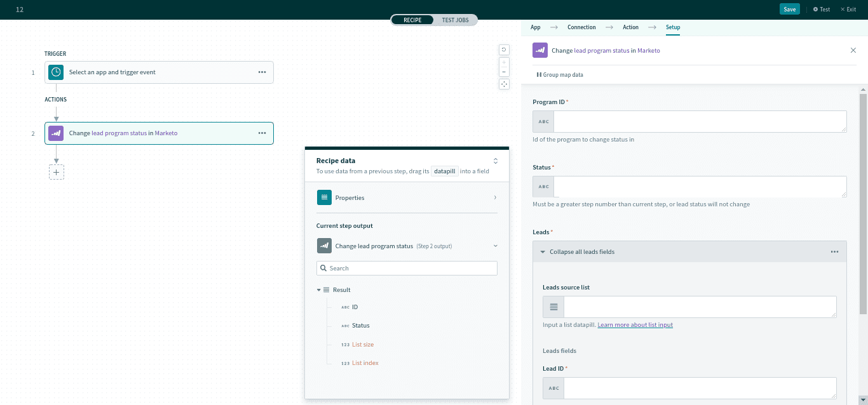Collapse the Result tree node
868x405 pixels.
click(319, 290)
